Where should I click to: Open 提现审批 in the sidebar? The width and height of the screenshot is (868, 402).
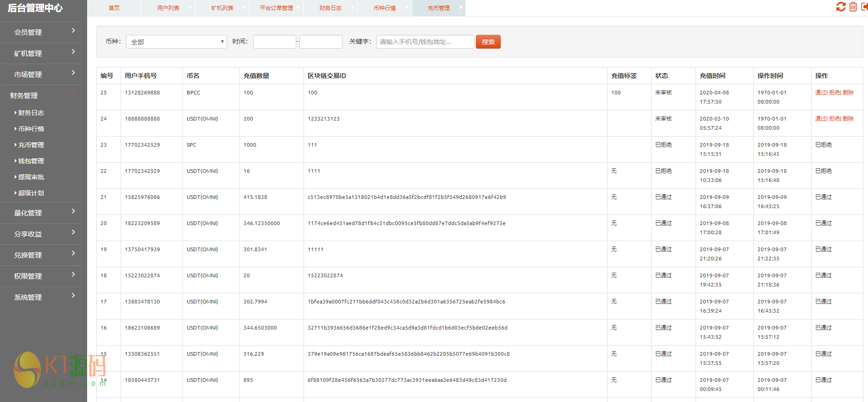pos(31,177)
